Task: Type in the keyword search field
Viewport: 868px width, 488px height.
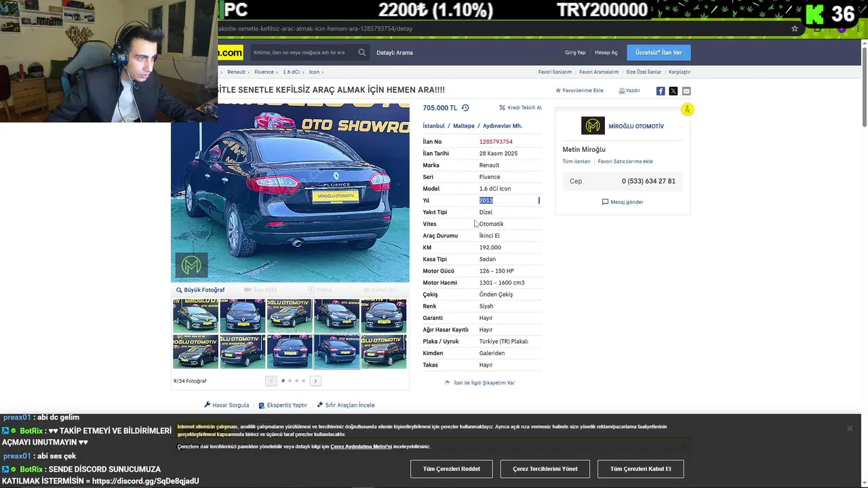Action: 302,52
